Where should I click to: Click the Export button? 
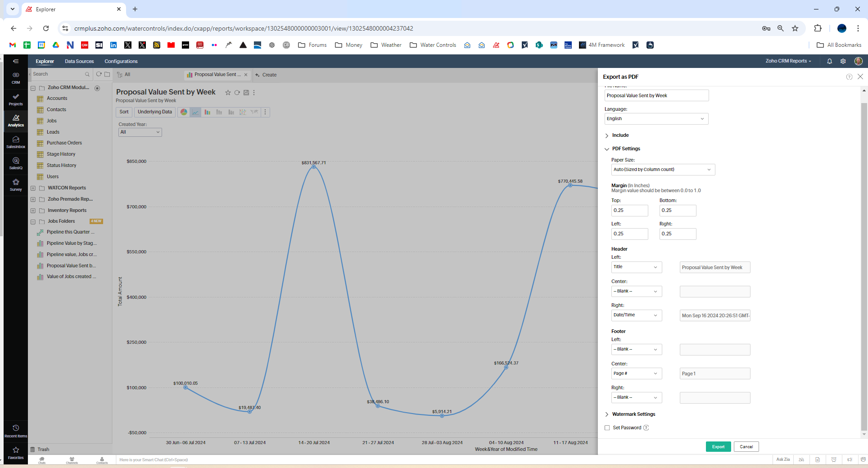pos(718,447)
